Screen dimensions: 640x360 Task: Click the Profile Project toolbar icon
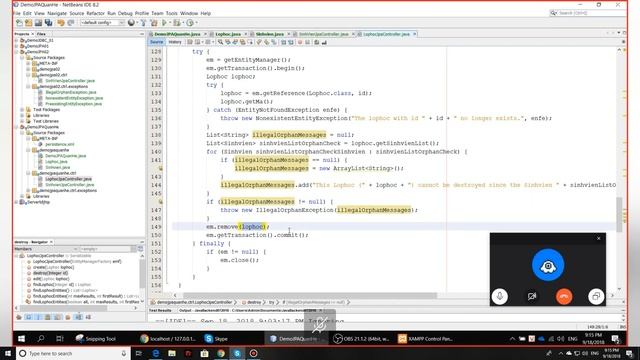190,23
